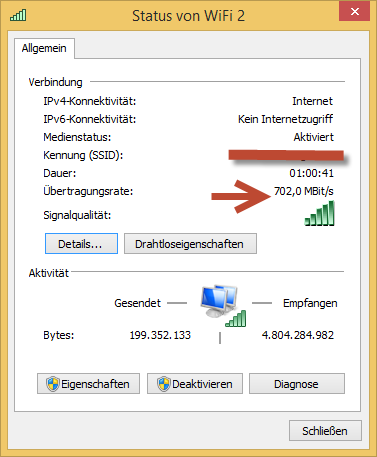Click the WiFi signal icon in title bar
The image size is (377, 457).
[18, 15]
